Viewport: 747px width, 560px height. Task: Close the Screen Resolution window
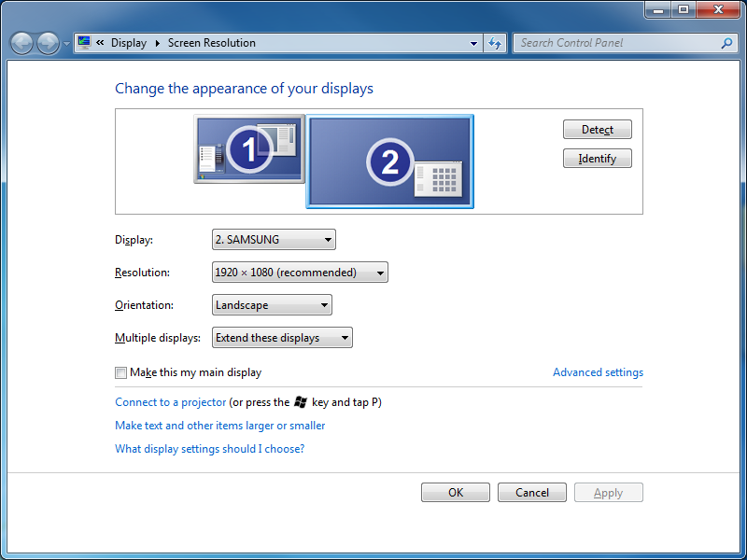coord(719,9)
